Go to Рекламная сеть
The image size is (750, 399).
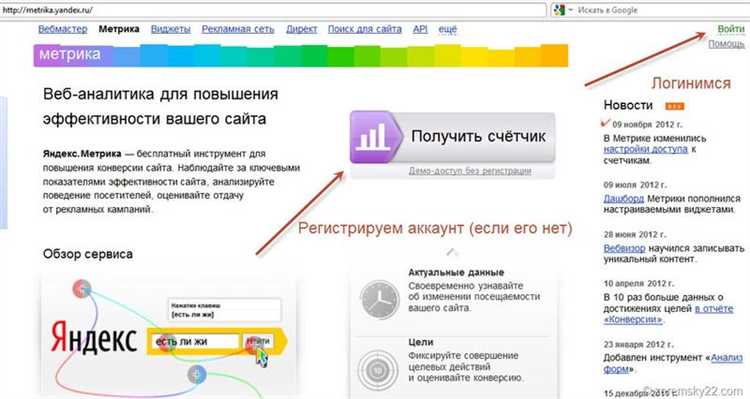pyautogui.click(x=238, y=29)
